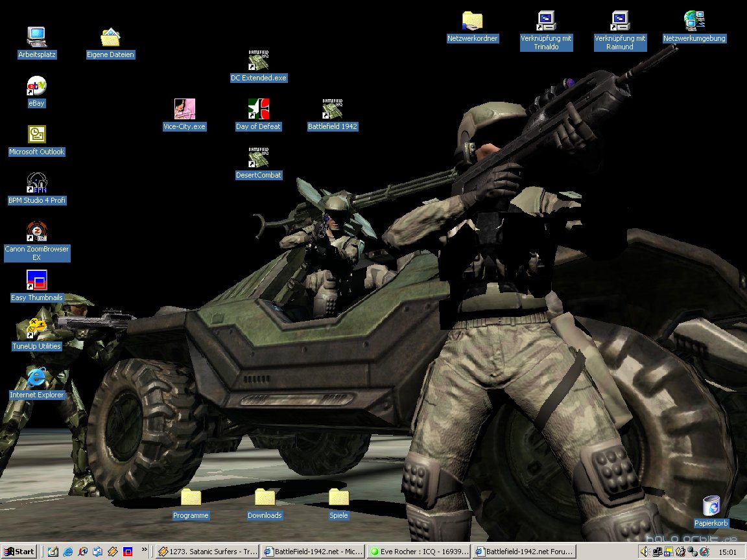Open the Netzwerkordner folder
This screenshot has height=560, width=747.
click(473, 27)
